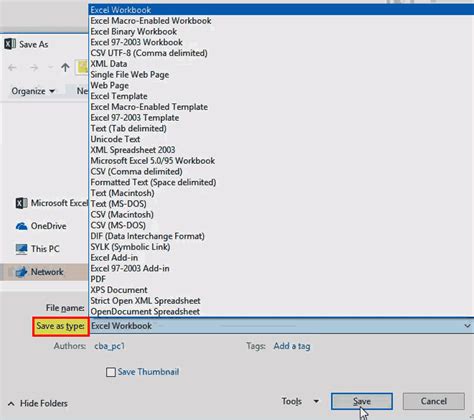474x420 pixels.
Task: Choose Formatted Text (Space delimited) format
Action: click(281, 182)
